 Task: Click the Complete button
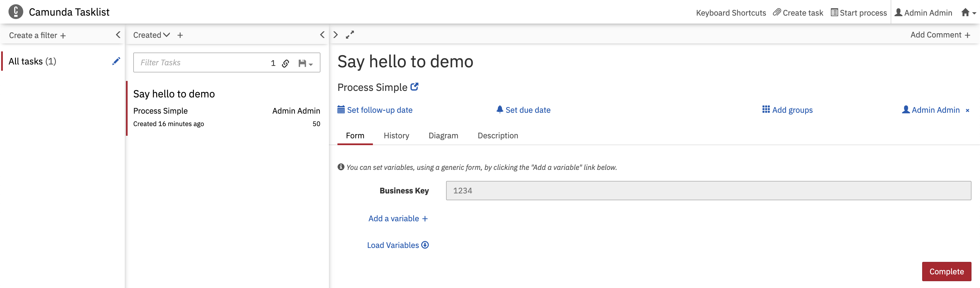point(946,271)
